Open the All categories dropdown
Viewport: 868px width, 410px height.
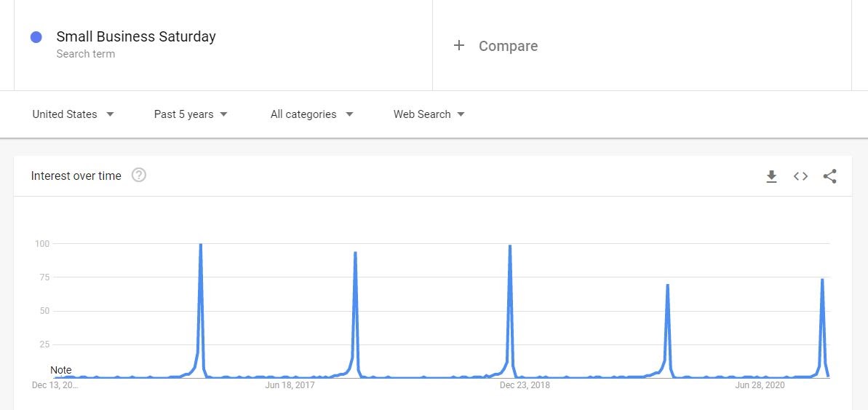pos(311,114)
